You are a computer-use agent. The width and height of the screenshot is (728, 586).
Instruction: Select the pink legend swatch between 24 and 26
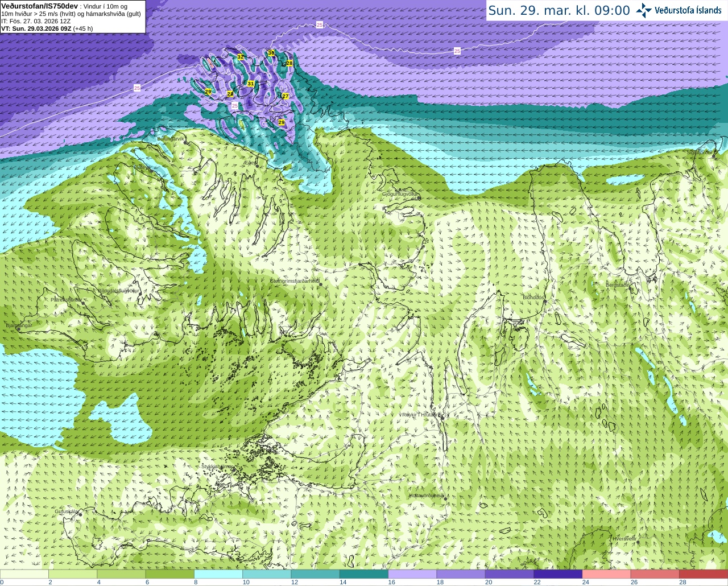607,574
